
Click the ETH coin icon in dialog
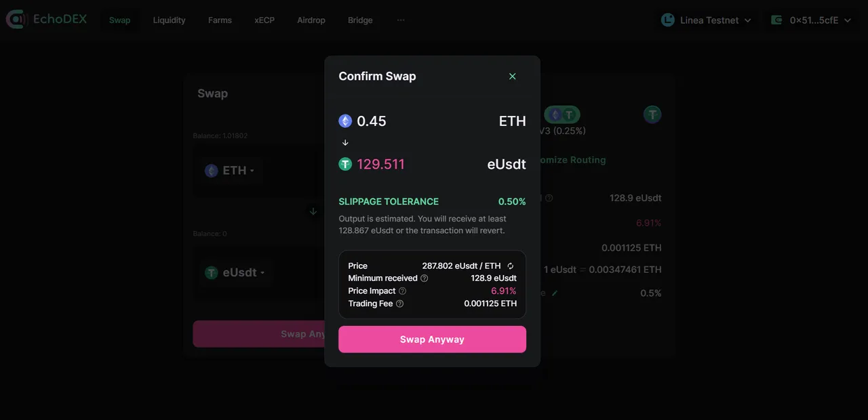(345, 121)
